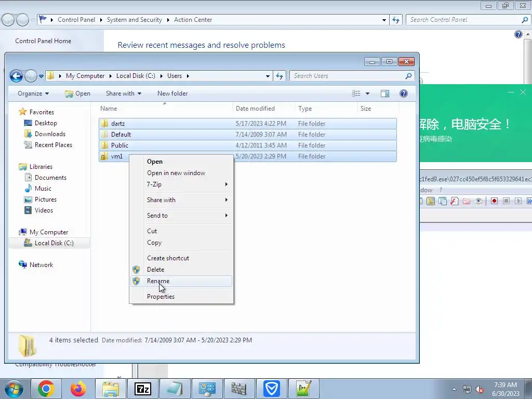Image resolution: width=532 pixels, height=399 pixels.
Task: Open the Windows Start button
Action: (x=14, y=389)
